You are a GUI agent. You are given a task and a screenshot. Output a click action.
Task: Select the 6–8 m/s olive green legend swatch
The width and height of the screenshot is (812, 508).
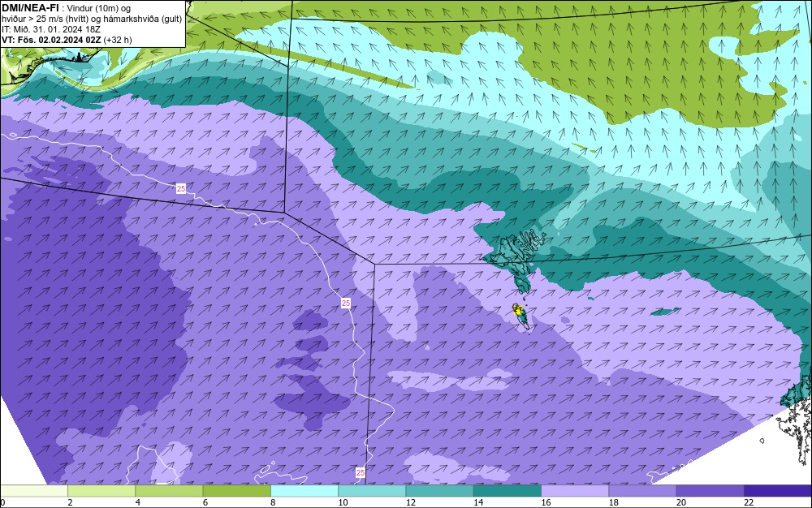[x=236, y=490]
